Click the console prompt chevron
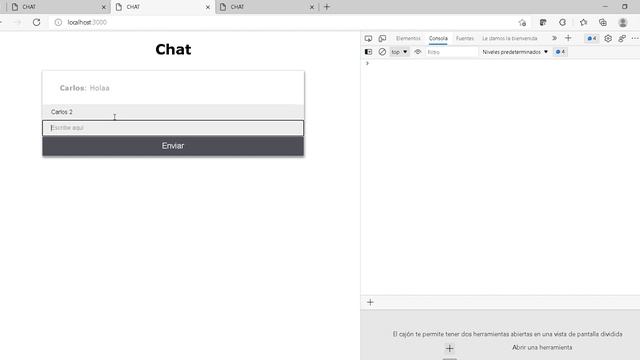This screenshot has height=360, width=640. coord(367,63)
